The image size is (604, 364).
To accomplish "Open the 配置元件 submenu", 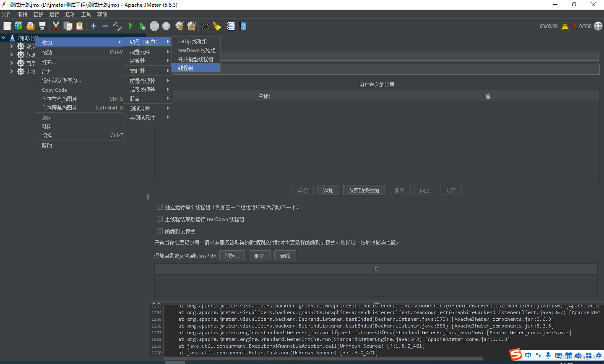I will point(148,52).
